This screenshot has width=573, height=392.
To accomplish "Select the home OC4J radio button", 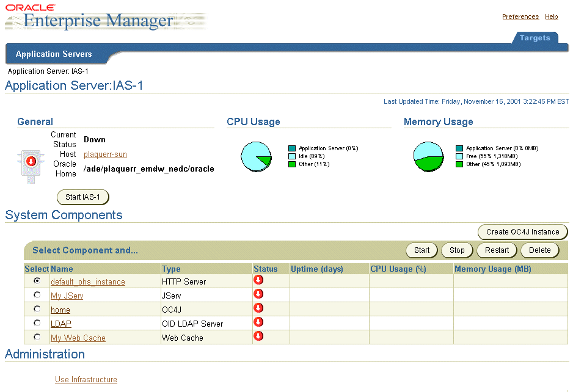I will 37,309.
